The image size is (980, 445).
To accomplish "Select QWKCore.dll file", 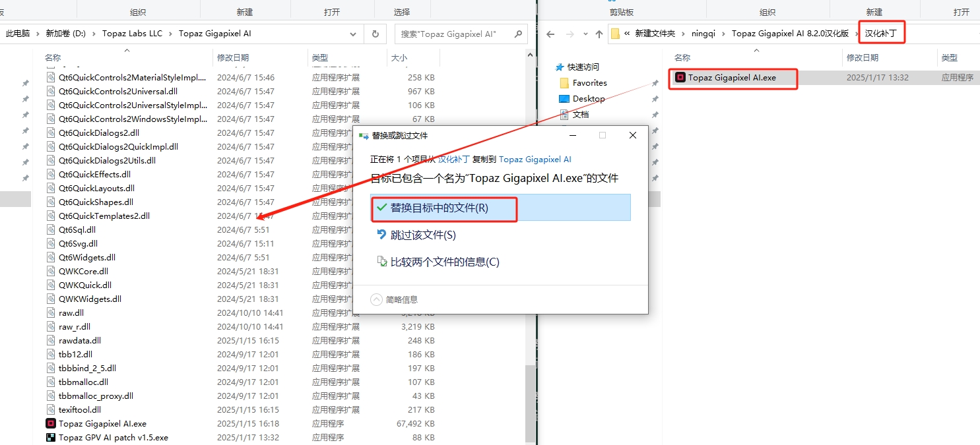I will [x=83, y=272].
